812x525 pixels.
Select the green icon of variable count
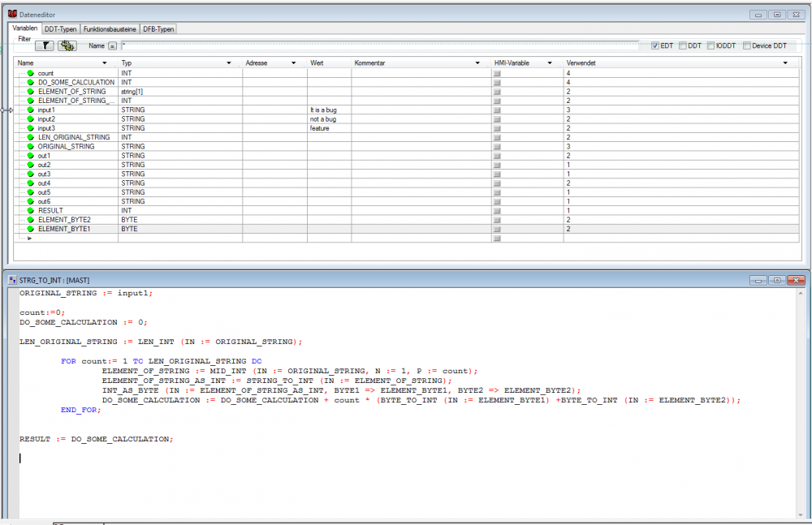31,73
